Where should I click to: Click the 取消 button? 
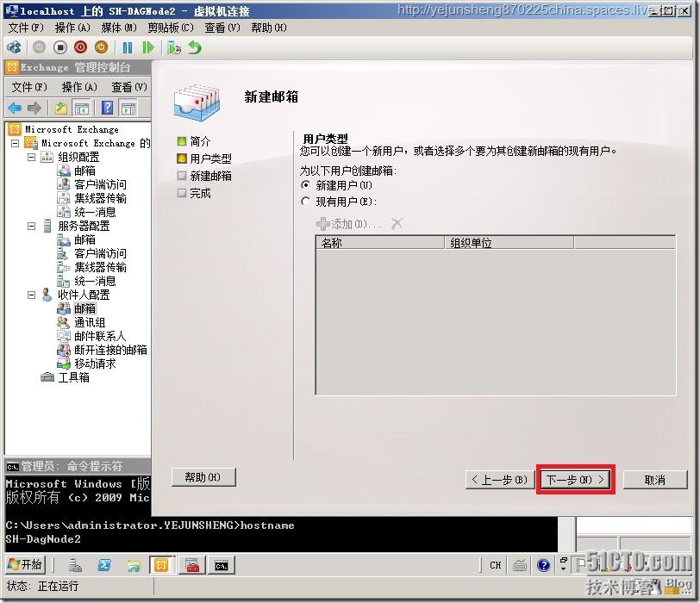pyautogui.click(x=655, y=480)
